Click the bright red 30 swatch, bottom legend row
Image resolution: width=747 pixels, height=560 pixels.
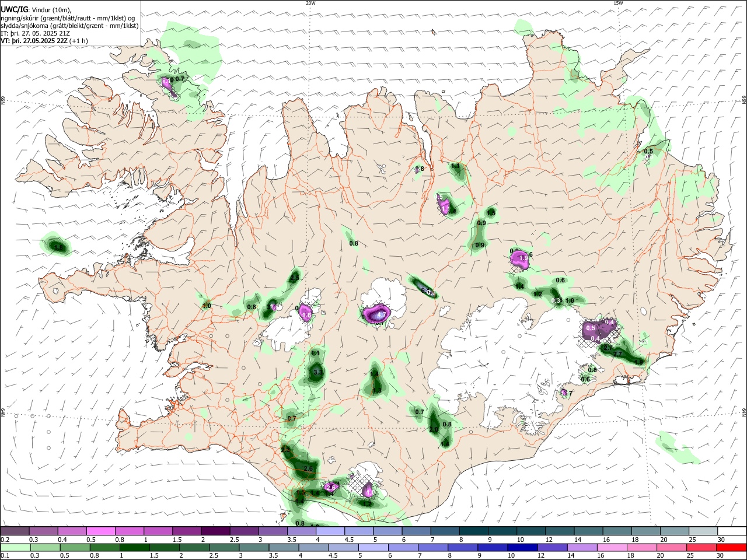731,548
